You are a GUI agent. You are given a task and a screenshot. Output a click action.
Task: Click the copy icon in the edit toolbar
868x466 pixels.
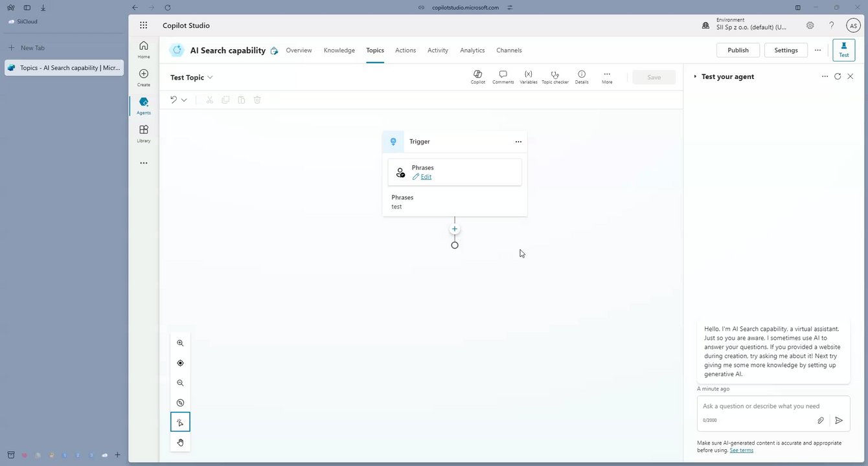coord(225,100)
